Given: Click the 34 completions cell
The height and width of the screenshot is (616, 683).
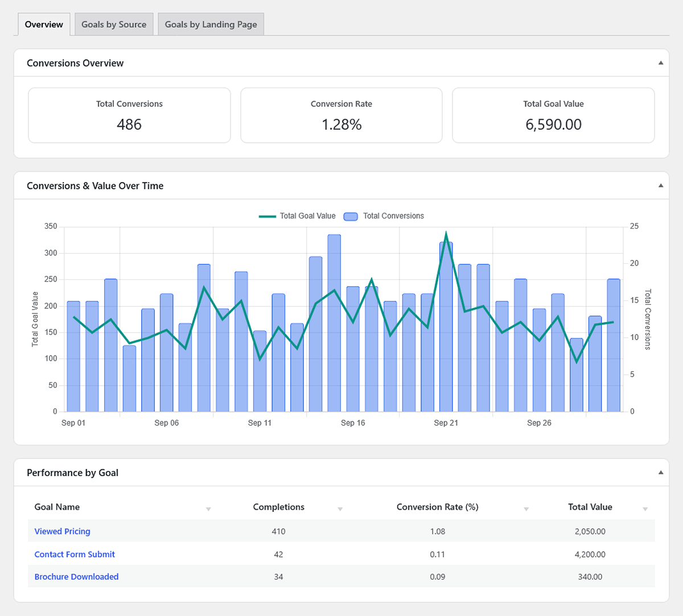Looking at the screenshot, I should coord(278,577).
